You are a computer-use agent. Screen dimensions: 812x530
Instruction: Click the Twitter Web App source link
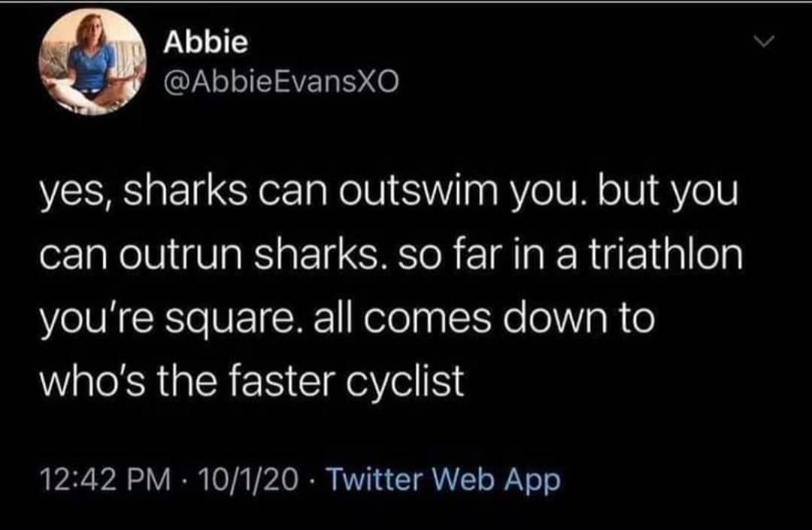443,479
